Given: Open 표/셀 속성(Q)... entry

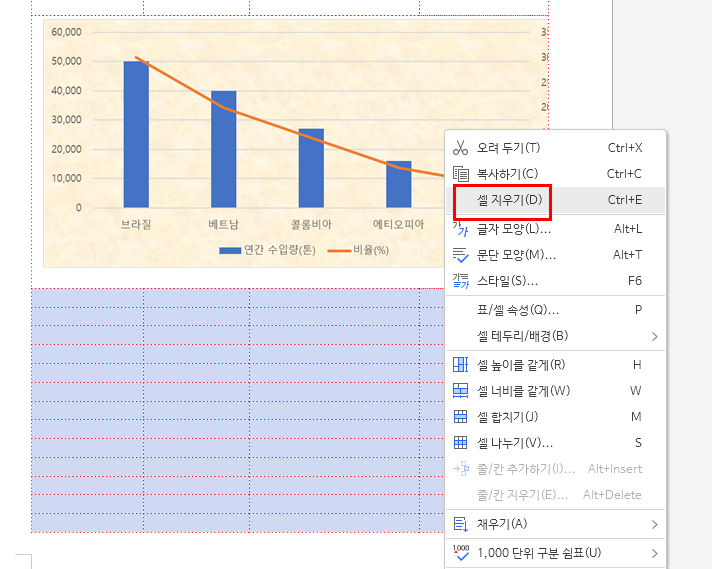Looking at the screenshot, I should pyautogui.click(x=556, y=310).
